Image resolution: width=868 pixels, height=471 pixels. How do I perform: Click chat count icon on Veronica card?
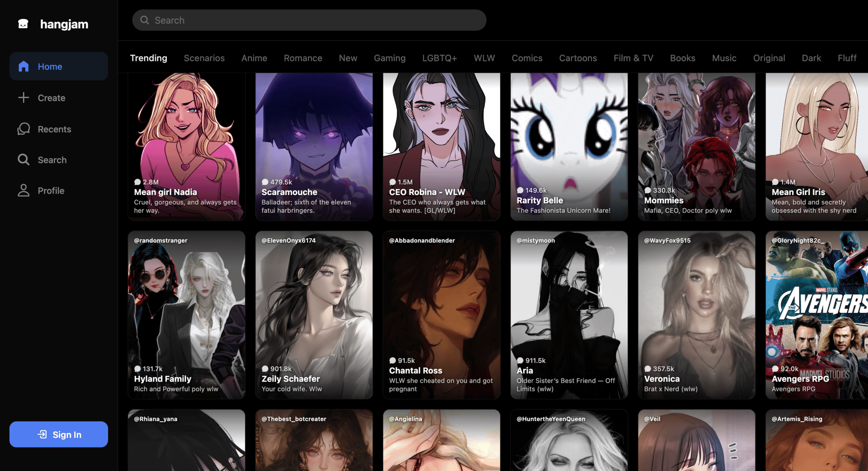coord(647,369)
